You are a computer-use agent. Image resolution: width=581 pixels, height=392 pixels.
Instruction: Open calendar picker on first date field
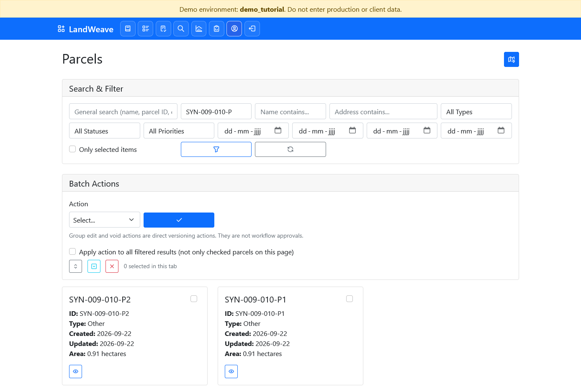coord(278,131)
